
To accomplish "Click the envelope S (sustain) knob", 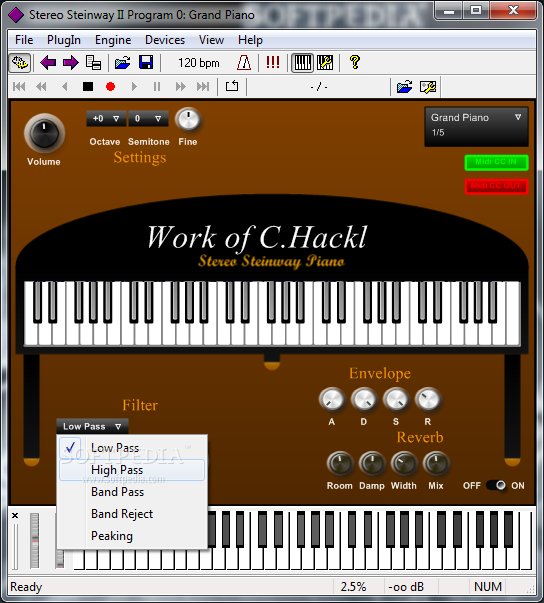I will pyautogui.click(x=396, y=399).
